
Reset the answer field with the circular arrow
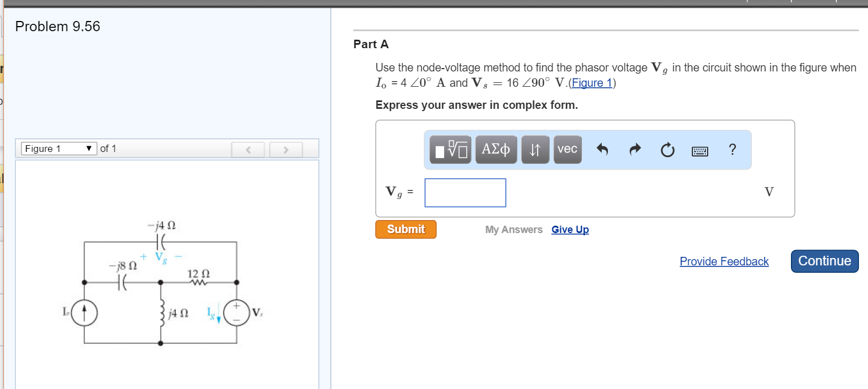(x=667, y=149)
